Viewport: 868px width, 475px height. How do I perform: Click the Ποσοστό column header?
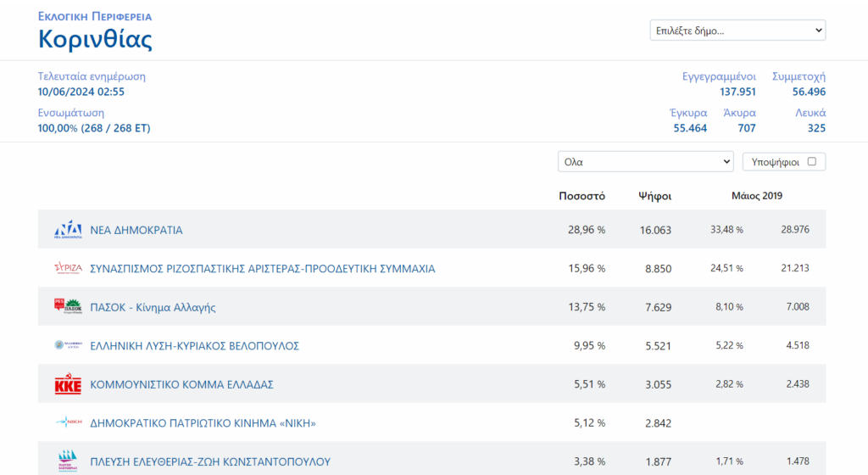click(x=581, y=196)
